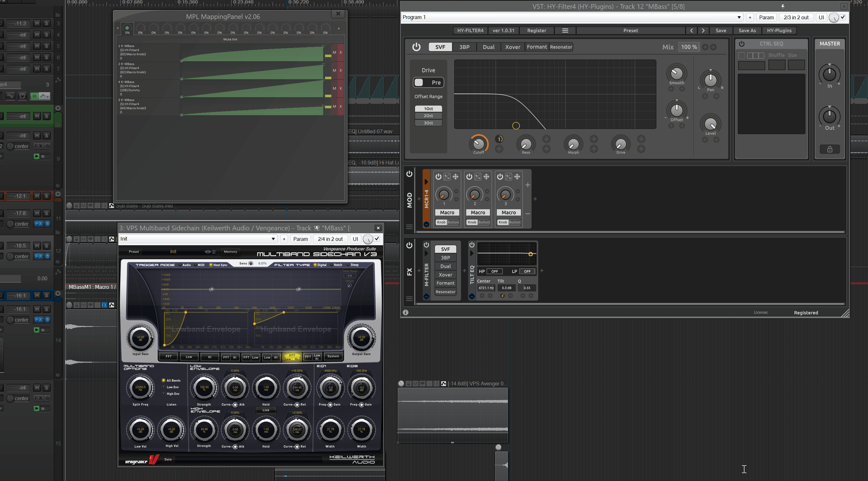The image size is (868, 481).
Task: Mute the track showing -11.3 volume
Action: pyautogui.click(x=37, y=23)
